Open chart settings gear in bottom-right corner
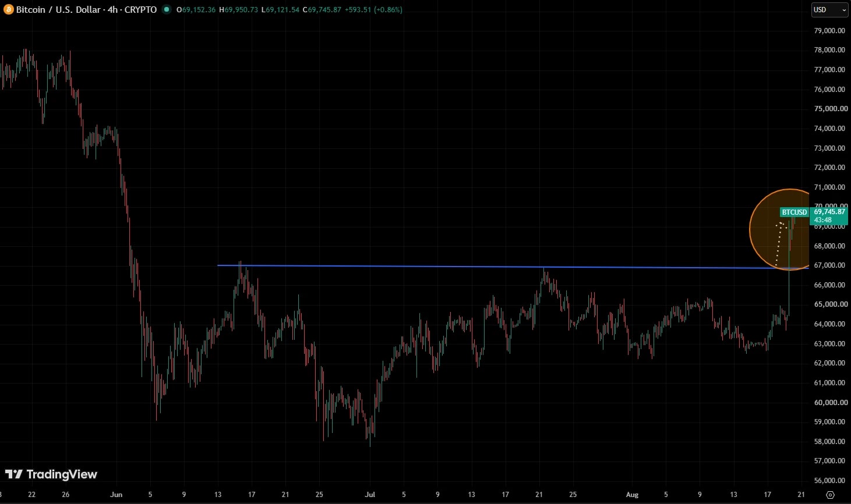Screen dimensions: 851x504 coord(830,495)
